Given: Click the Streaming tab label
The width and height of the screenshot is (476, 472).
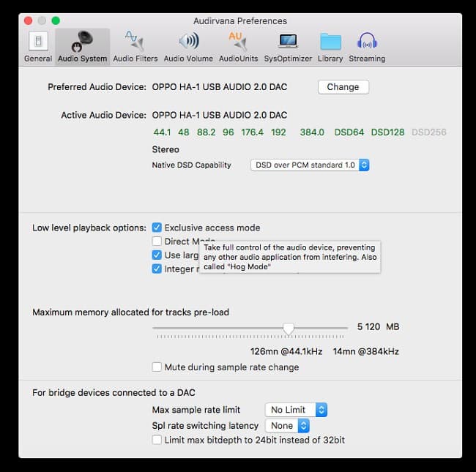Looking at the screenshot, I should tap(367, 59).
